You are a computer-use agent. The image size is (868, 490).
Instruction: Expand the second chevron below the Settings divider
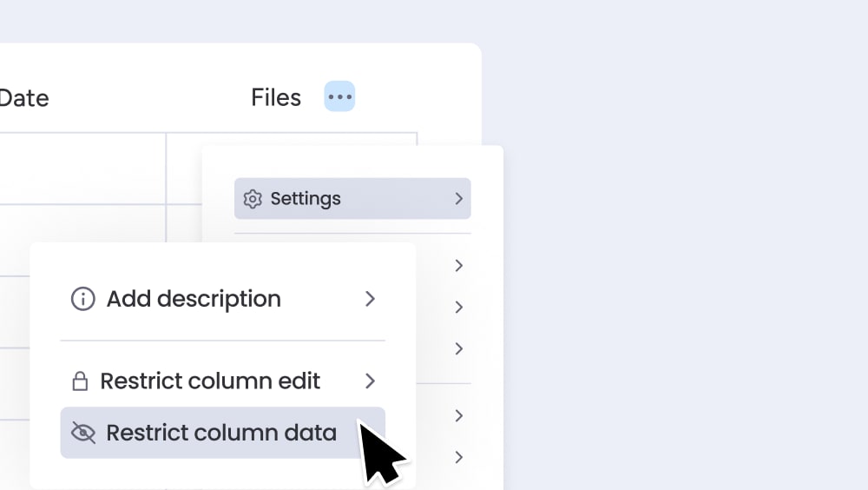coord(458,307)
